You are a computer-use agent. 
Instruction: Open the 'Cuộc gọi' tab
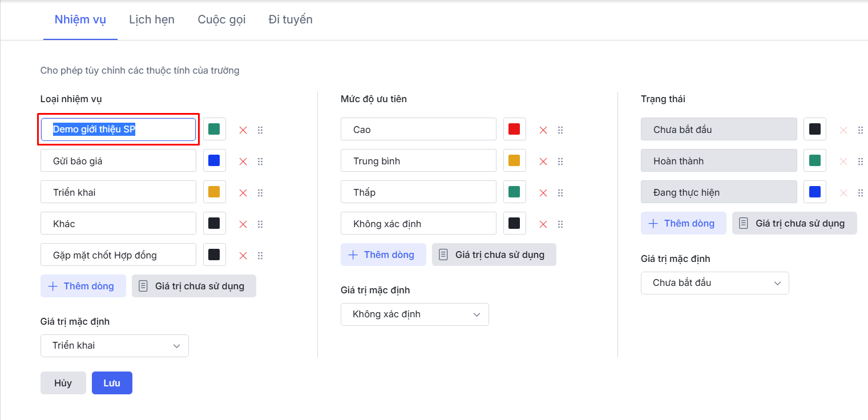(x=221, y=20)
